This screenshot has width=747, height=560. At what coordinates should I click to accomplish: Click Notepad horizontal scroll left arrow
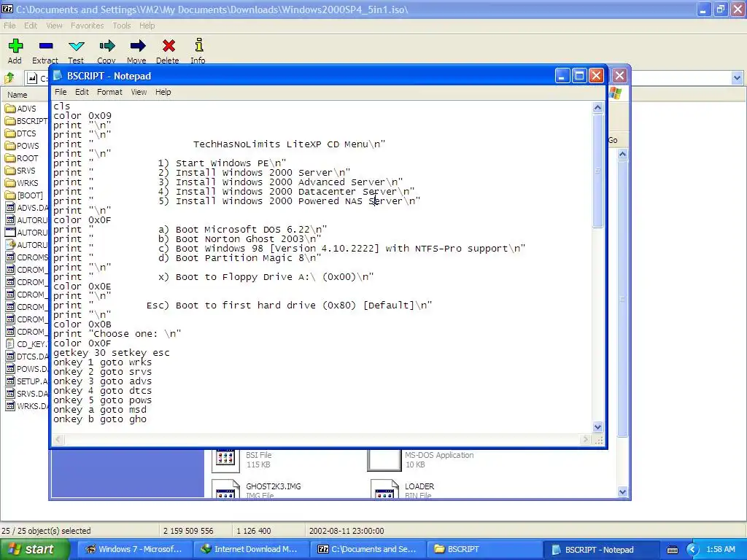point(58,440)
